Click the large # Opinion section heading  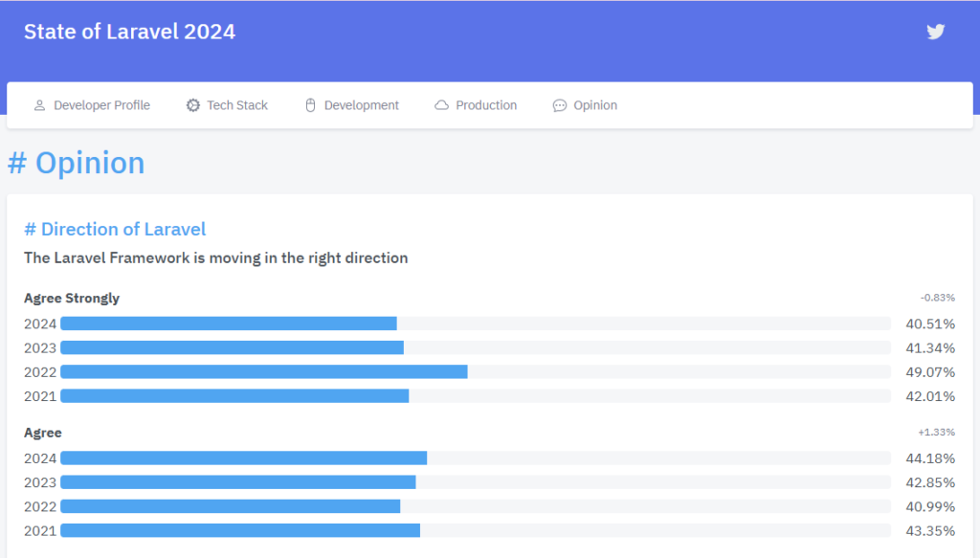(77, 163)
